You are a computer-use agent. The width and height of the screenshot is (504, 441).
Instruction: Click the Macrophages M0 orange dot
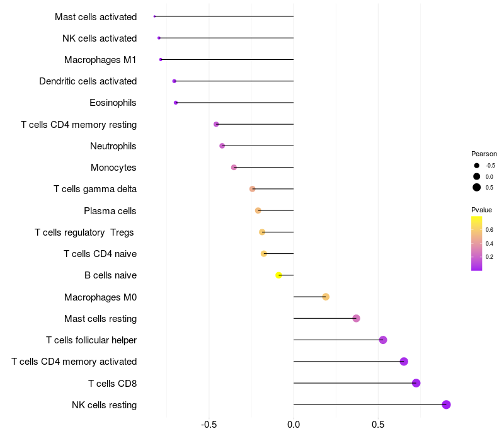click(326, 297)
